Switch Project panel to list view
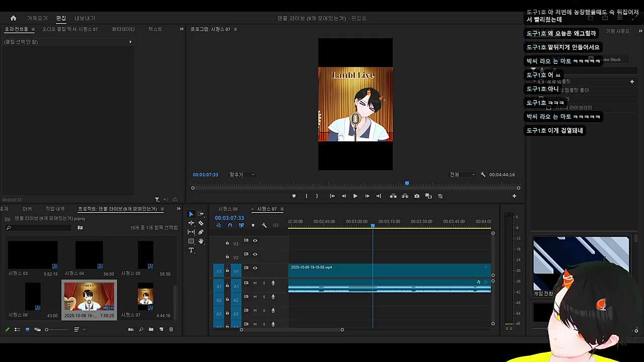The image size is (644, 362). [17, 330]
